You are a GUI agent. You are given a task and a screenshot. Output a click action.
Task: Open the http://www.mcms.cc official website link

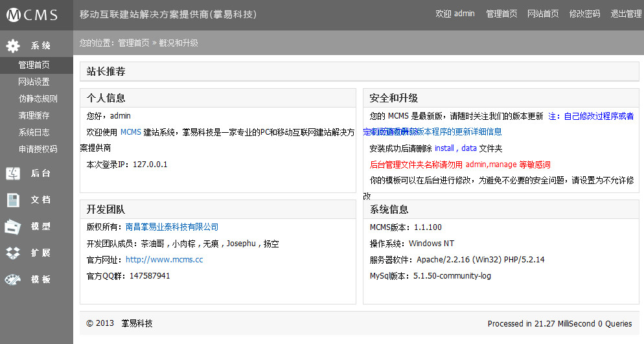[164, 260]
